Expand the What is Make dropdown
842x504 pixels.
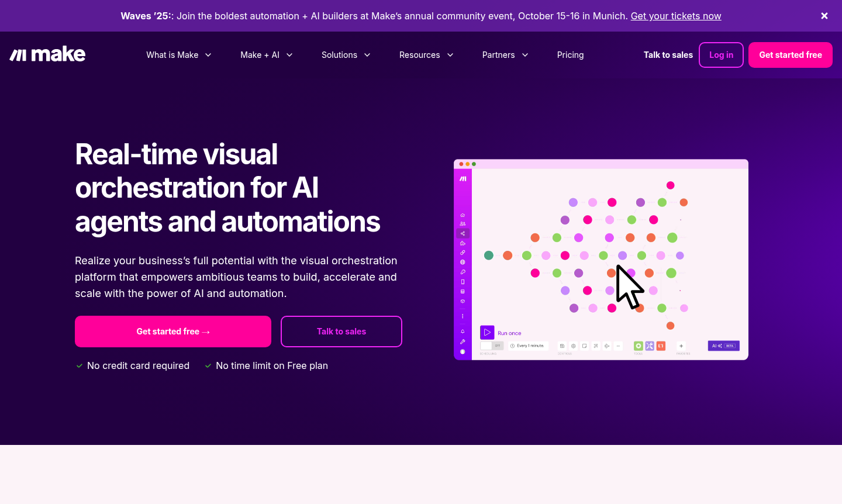point(178,55)
